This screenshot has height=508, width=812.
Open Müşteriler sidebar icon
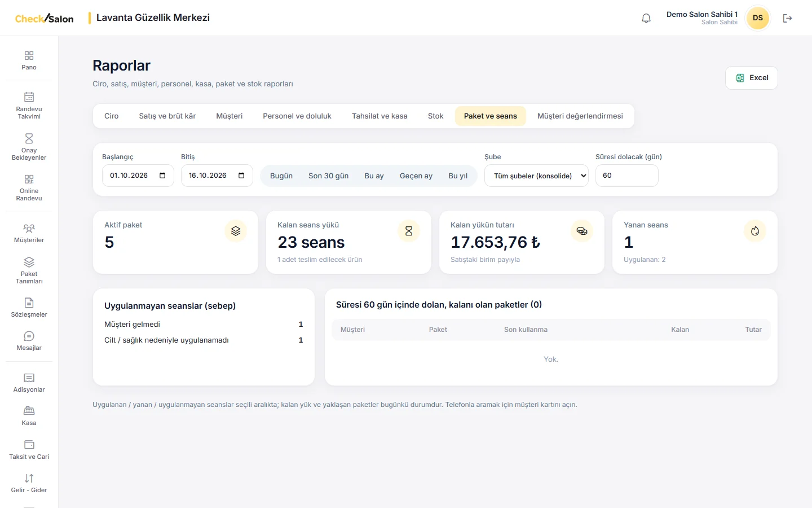(29, 229)
